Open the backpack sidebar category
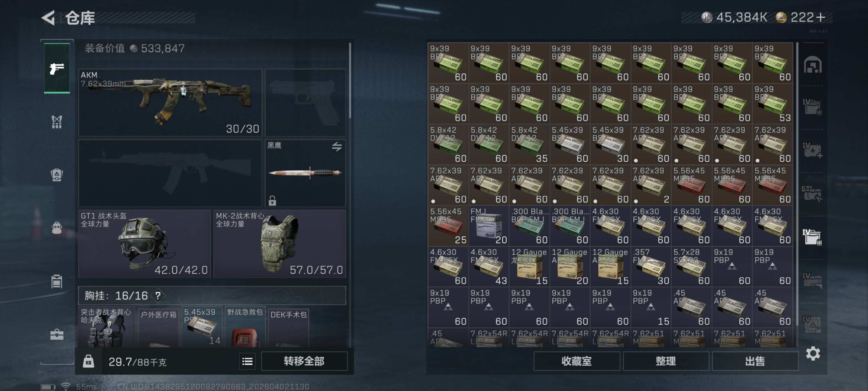The image size is (868, 391). point(57,228)
